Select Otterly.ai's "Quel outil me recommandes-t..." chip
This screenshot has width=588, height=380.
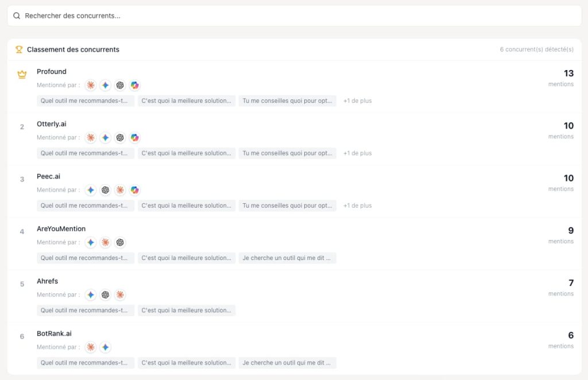click(86, 153)
